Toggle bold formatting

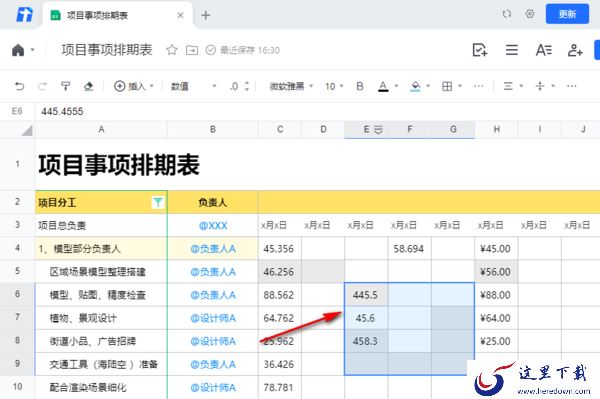[x=360, y=86]
